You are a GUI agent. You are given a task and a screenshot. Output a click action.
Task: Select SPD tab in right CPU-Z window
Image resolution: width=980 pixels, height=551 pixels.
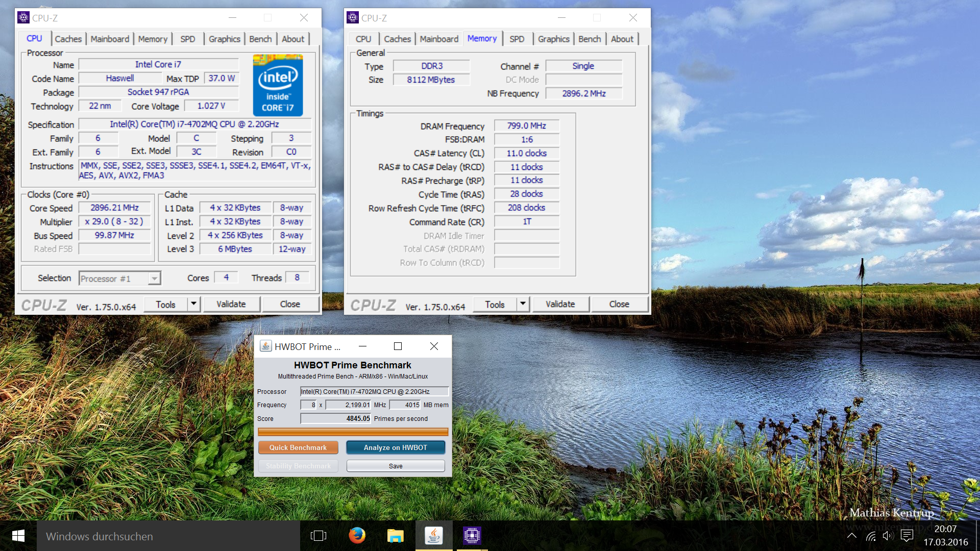pos(517,39)
